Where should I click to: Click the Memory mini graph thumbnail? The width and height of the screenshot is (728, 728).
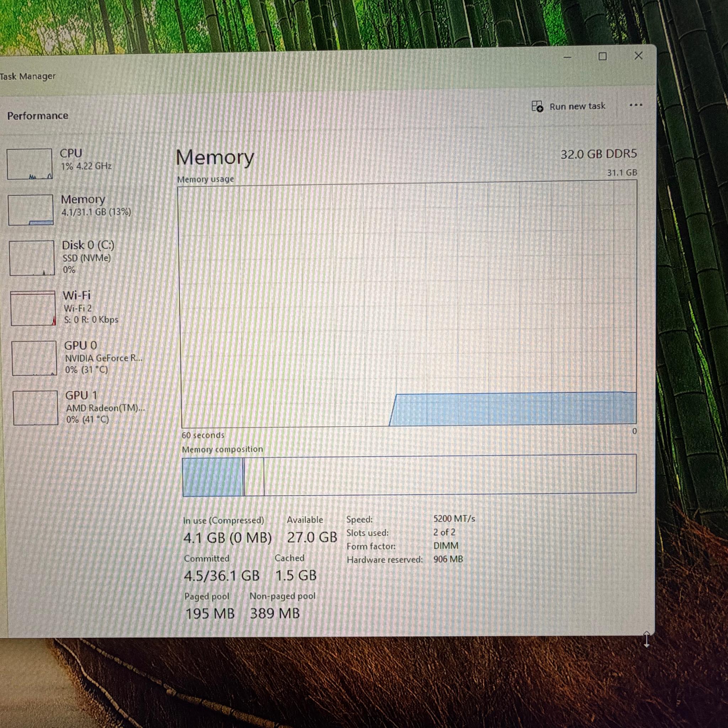tap(31, 210)
